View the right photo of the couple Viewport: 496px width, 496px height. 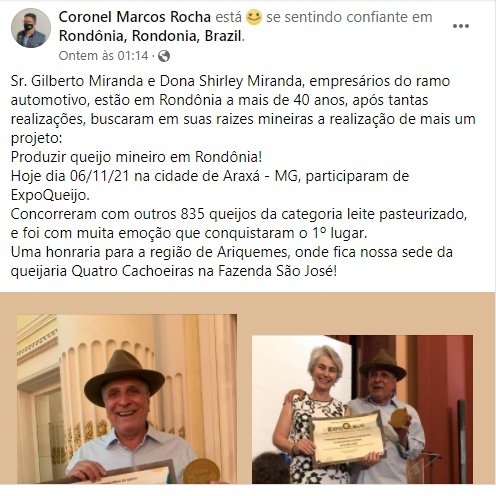click(x=362, y=409)
